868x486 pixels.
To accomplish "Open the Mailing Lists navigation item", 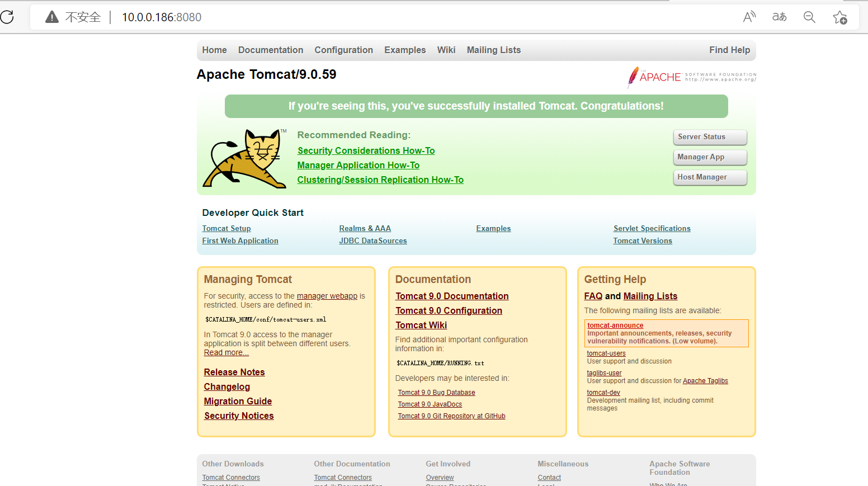I will pyautogui.click(x=494, y=50).
